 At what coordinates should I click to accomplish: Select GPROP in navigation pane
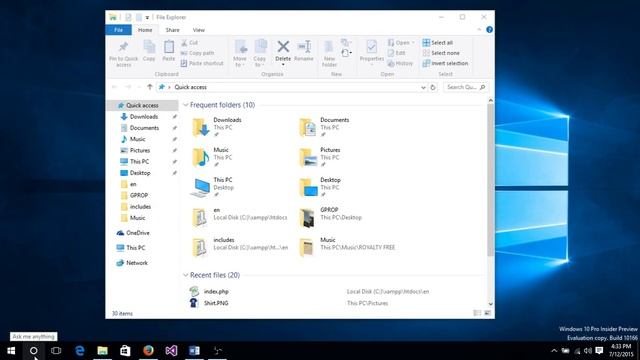(x=139, y=196)
